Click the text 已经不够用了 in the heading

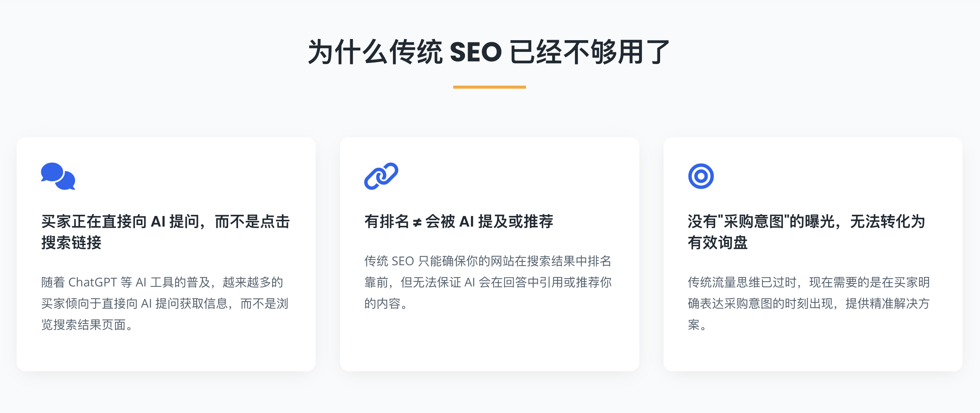tap(589, 52)
